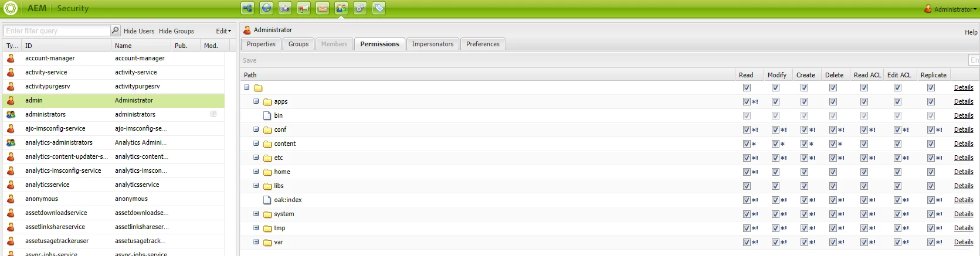Open the Websites sitemap console icon
Screen dimensions: 980x256
(247, 8)
